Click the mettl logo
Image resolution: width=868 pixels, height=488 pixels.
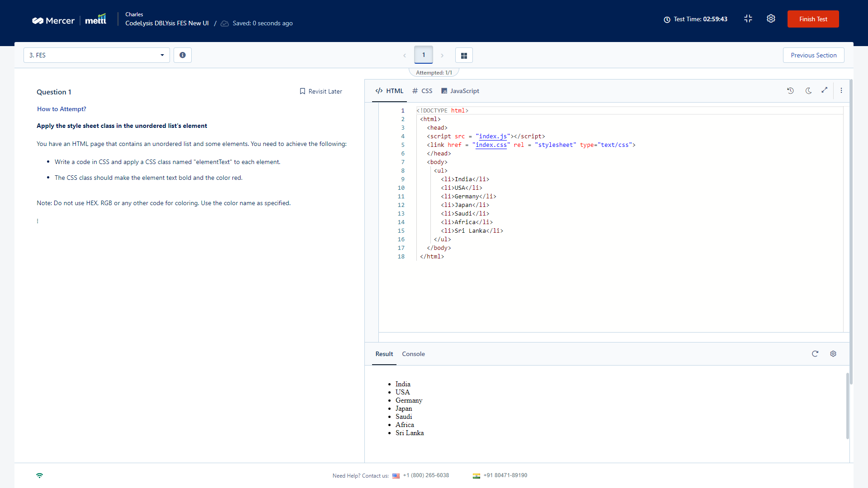click(x=96, y=19)
